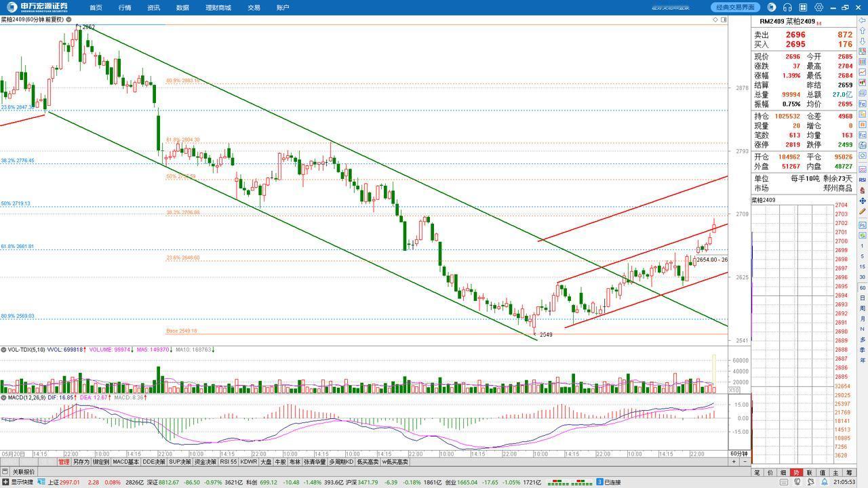Click the 经典交易界面 button
Viewport: 868px width, 488px height.
736,7
